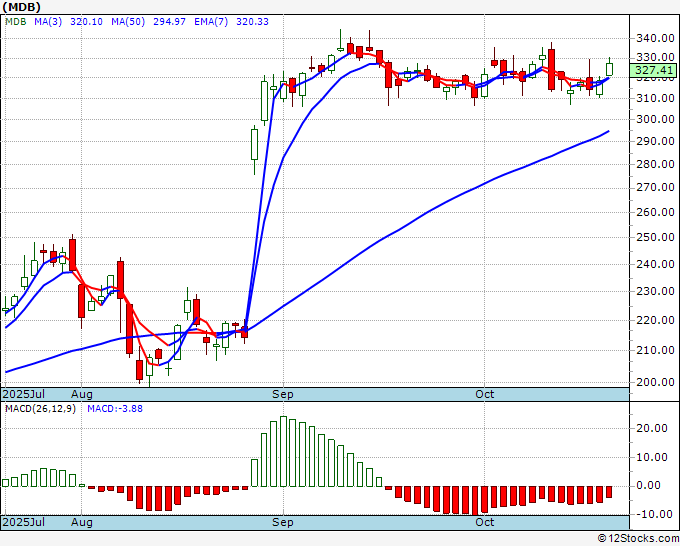Screen dimensions: 680x546
Task: Click the (MDB) chart title
Action: coord(22,7)
